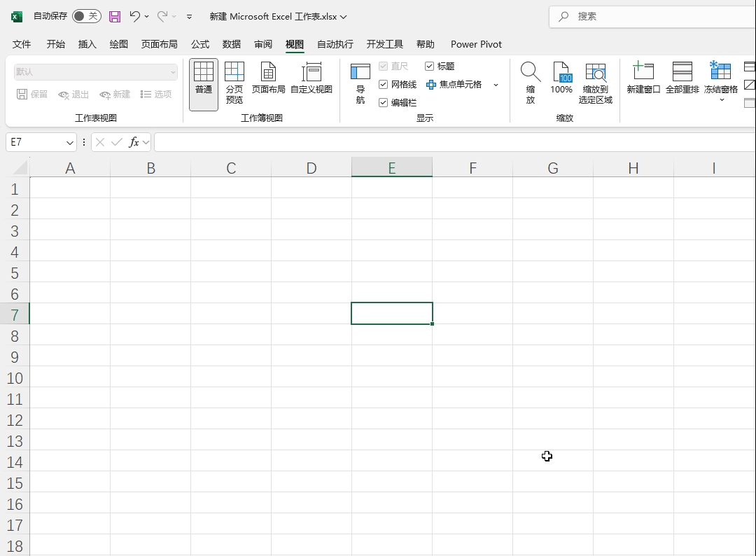The image size is (756, 556).
Task: Select column B header
Action: [x=150, y=168]
